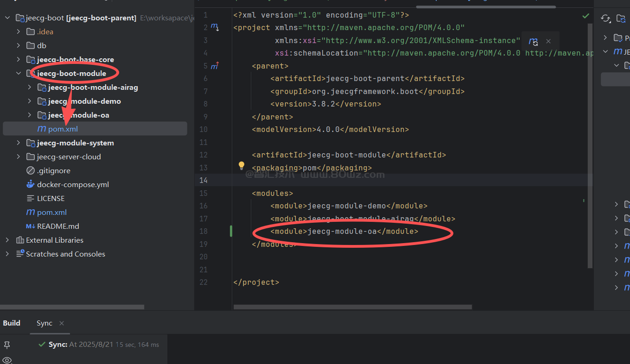The width and height of the screenshot is (630, 364).
Task: Click the jeecg-boot-base-core module folder icon
Action: coord(31,59)
